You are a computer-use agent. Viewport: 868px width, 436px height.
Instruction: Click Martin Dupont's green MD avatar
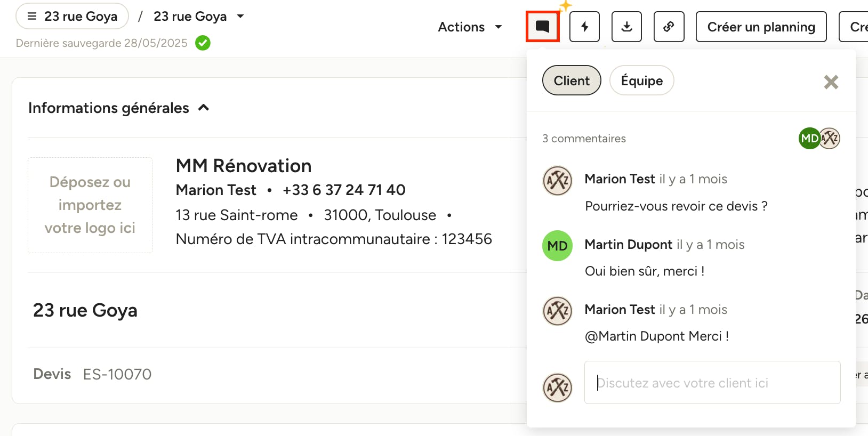click(557, 246)
